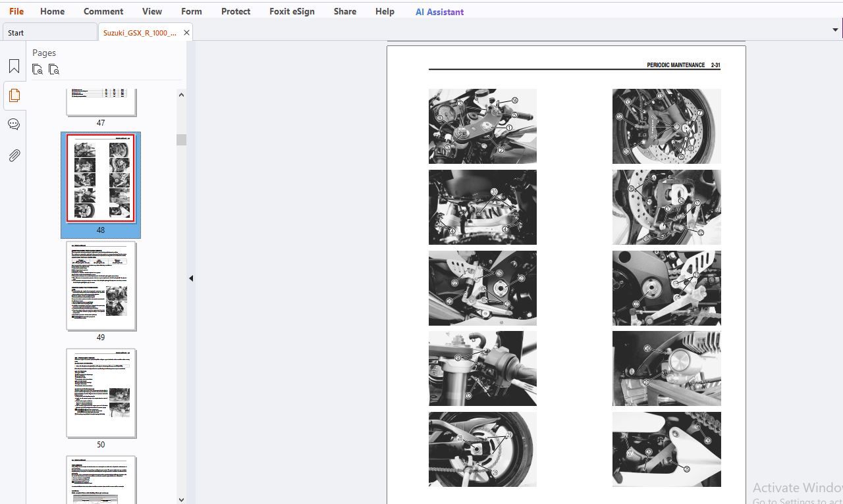The image size is (843, 504).
Task: Open the Attachments paperclip panel icon
Action: pos(14,156)
